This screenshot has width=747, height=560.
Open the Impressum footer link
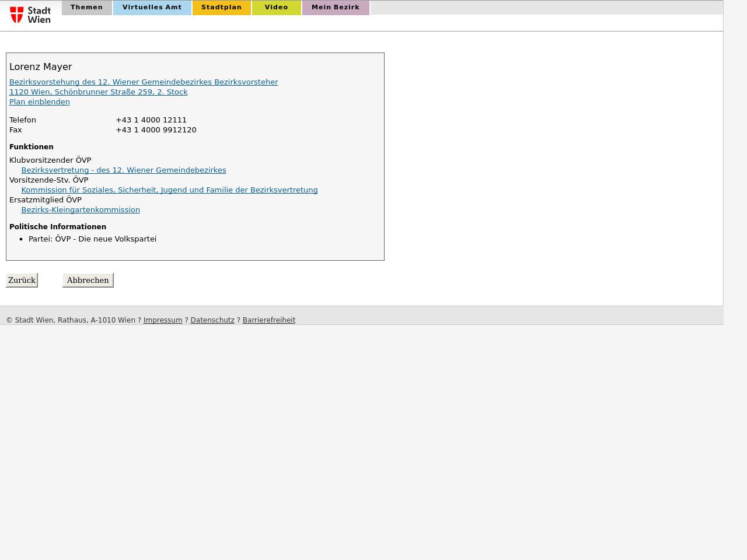163,320
